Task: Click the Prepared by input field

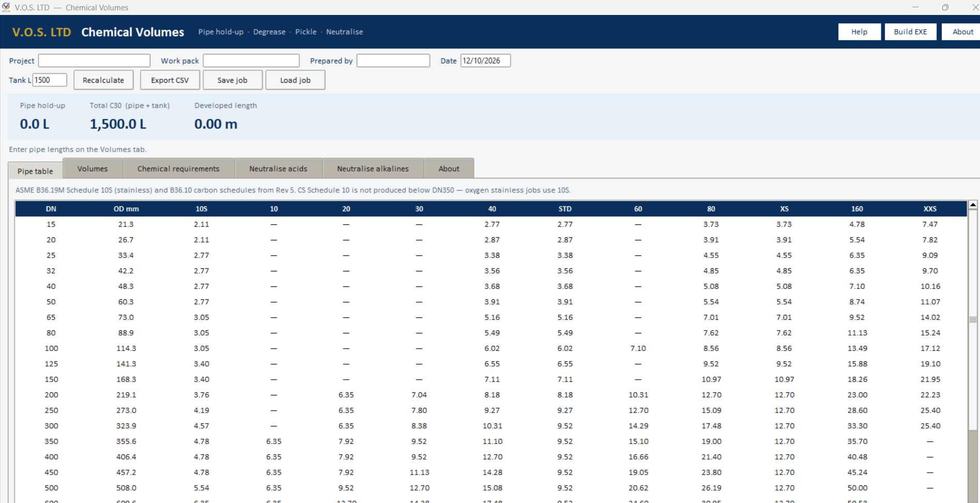Action: 393,60
